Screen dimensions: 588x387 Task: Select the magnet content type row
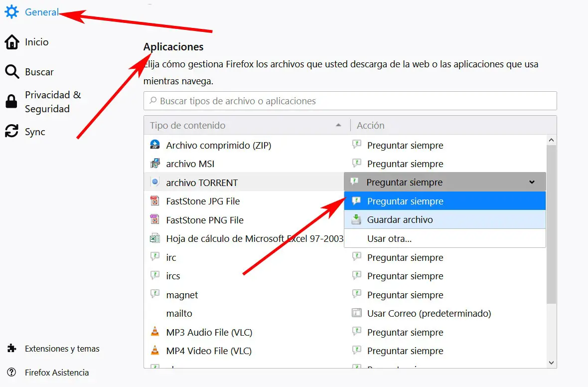(x=244, y=295)
